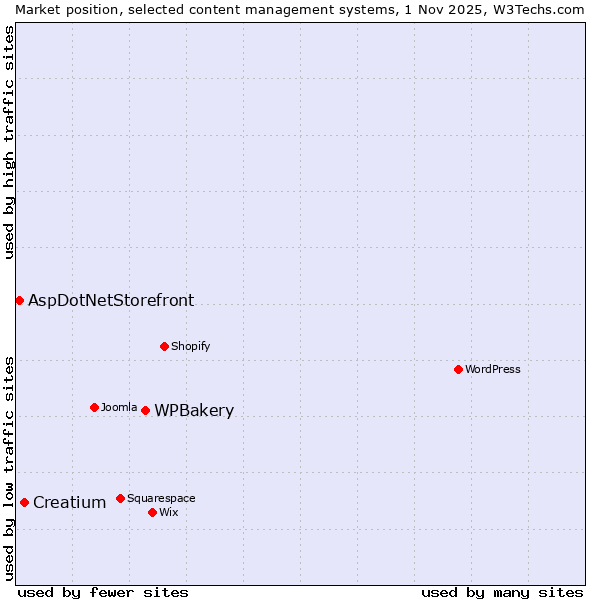Select the WPBakery red data marker
Viewport: 600px width, 600px height.
point(145,410)
